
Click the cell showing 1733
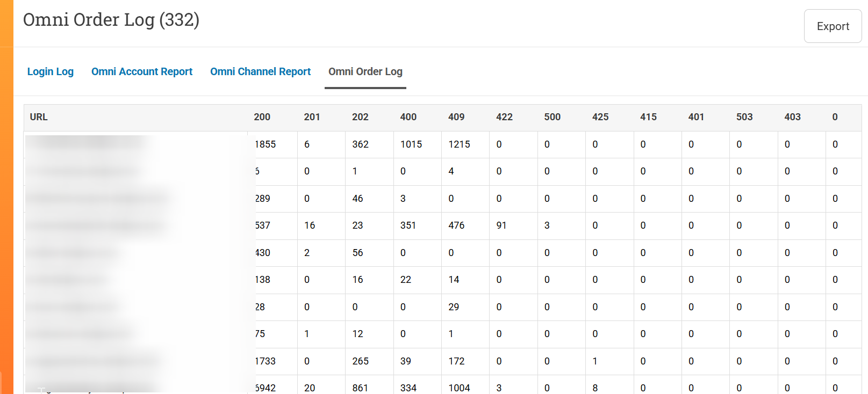point(266,361)
